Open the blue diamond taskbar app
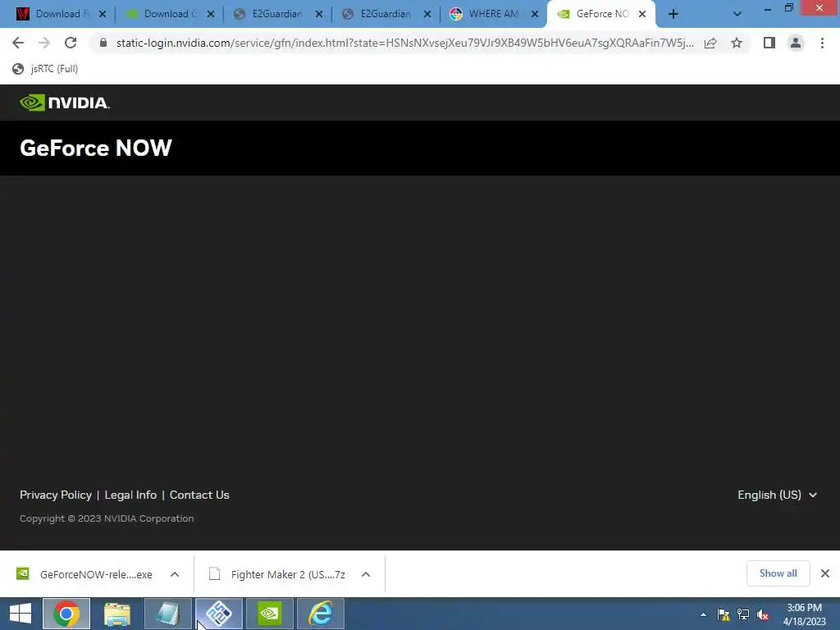The height and width of the screenshot is (630, 840). click(x=218, y=614)
